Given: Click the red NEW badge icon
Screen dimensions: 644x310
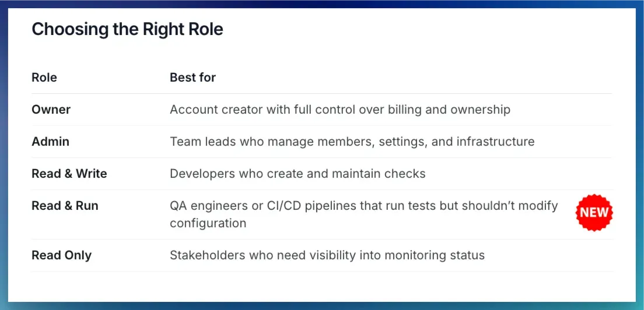Looking at the screenshot, I should [x=594, y=213].
